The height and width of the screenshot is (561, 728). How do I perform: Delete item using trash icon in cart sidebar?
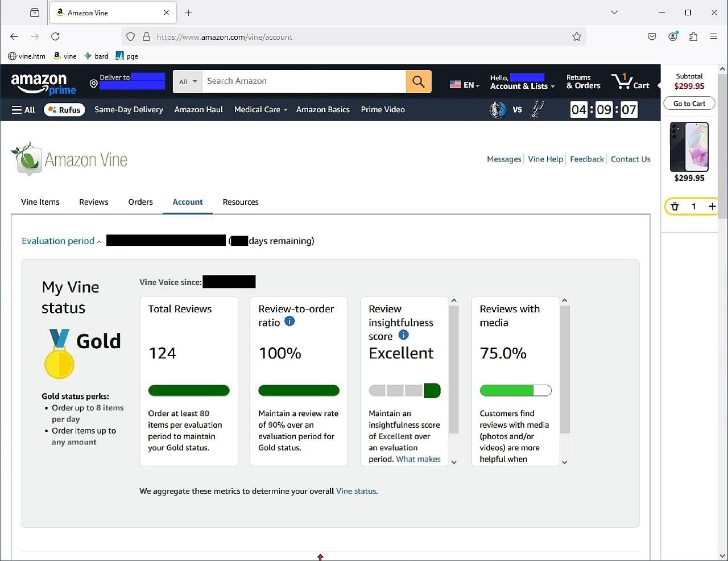(675, 207)
